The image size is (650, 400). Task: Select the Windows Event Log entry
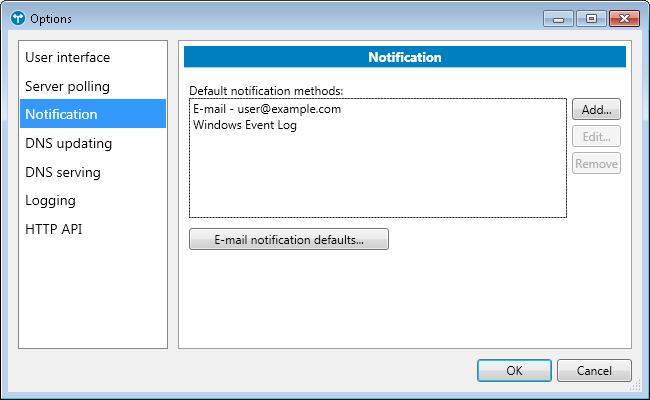point(245,125)
